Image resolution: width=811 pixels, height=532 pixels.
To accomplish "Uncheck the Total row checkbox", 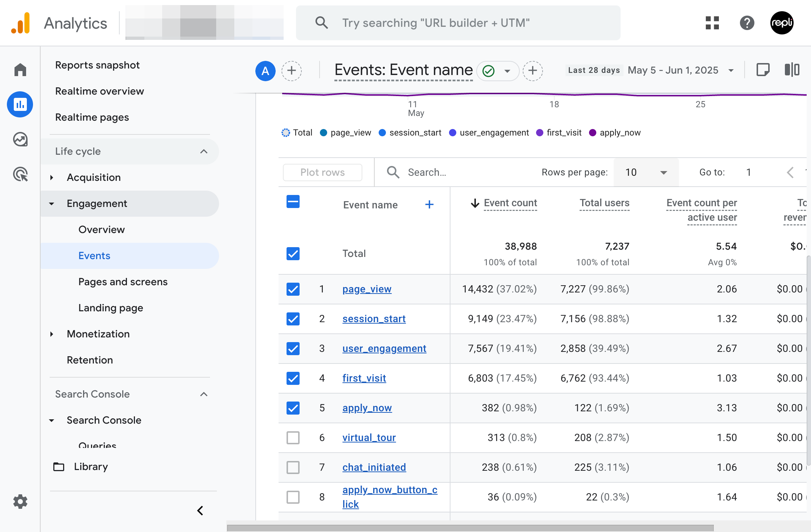I will pos(293,254).
